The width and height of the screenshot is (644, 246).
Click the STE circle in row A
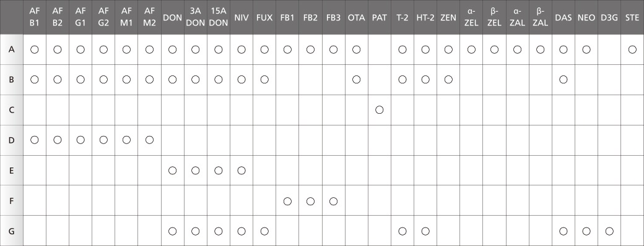point(632,49)
